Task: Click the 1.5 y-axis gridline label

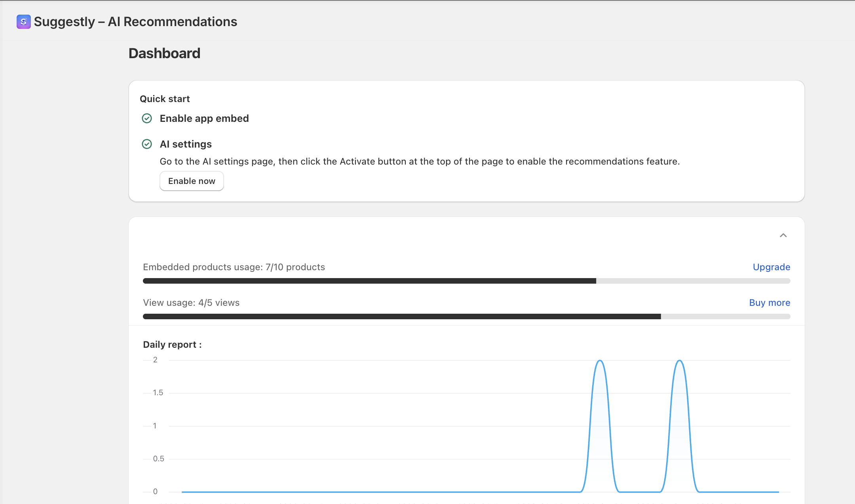Action: (158, 392)
